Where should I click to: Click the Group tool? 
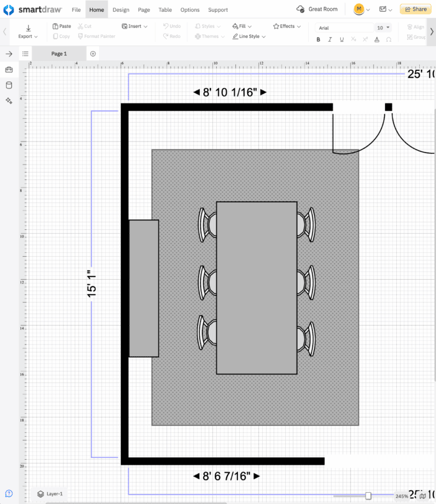tap(417, 37)
